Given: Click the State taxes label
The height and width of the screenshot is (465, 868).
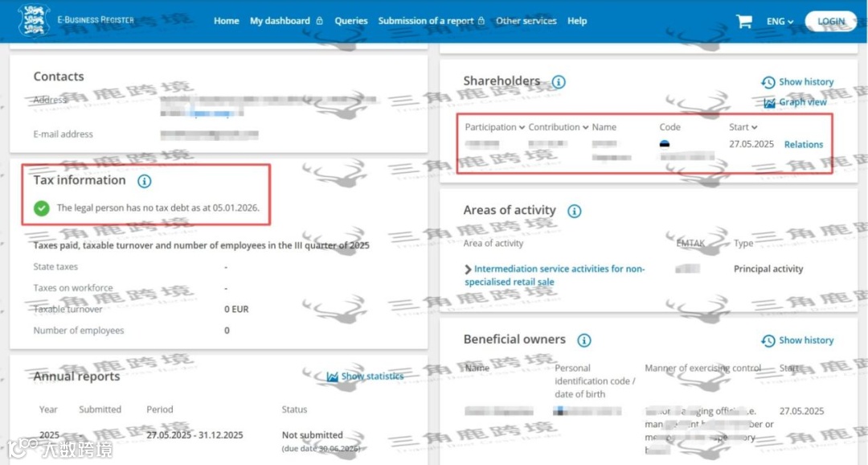Looking at the screenshot, I should click(55, 266).
